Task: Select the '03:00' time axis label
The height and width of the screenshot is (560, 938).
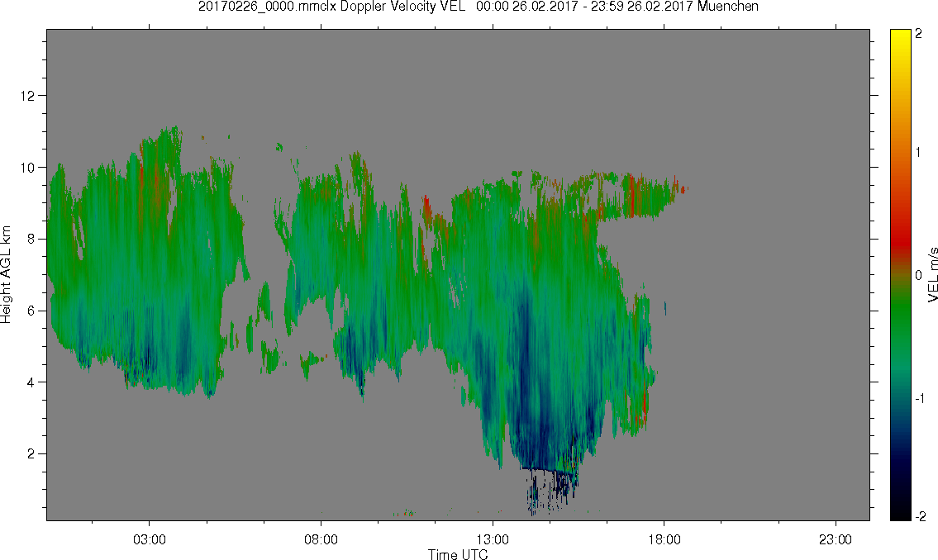Action: pos(150,540)
